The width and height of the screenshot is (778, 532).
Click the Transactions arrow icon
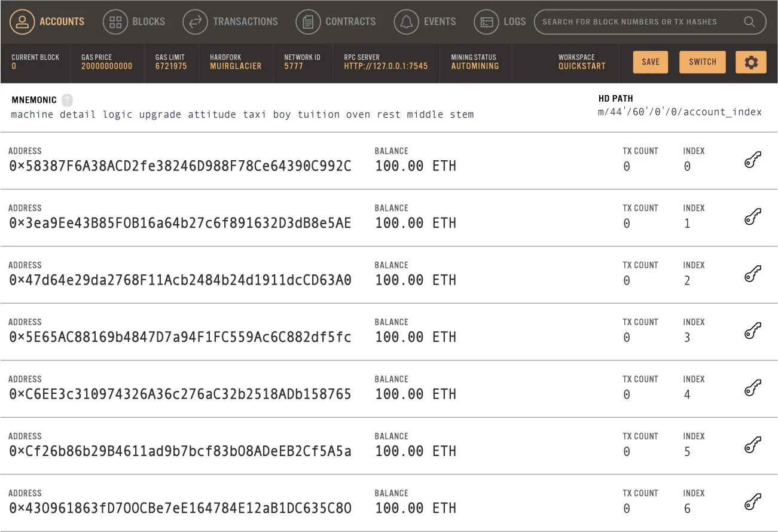194,22
